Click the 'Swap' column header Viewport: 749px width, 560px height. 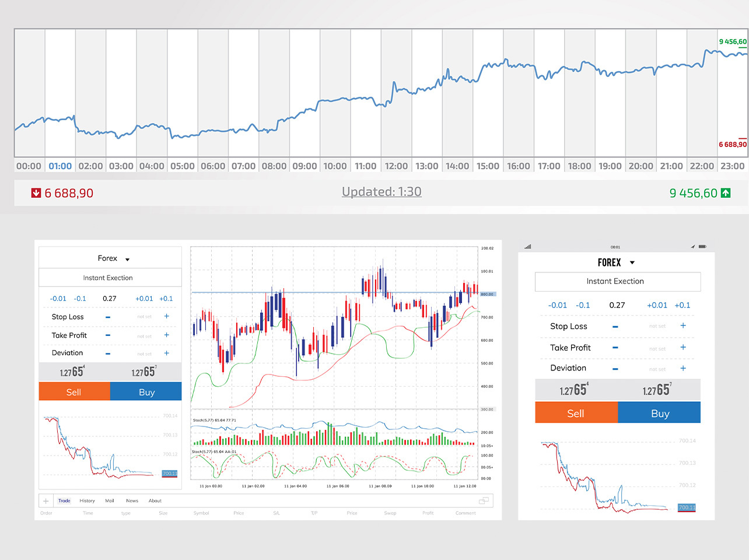[x=390, y=513]
